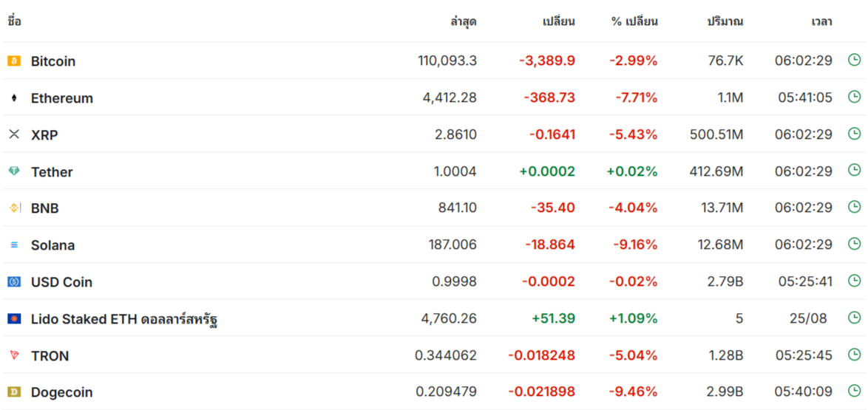Sort by % เปลี่ยน column header
This screenshot has width=868, height=410.
click(634, 22)
